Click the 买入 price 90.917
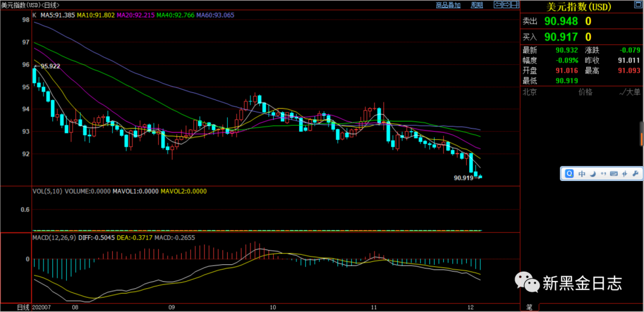This screenshot has width=644, height=312. click(561, 36)
